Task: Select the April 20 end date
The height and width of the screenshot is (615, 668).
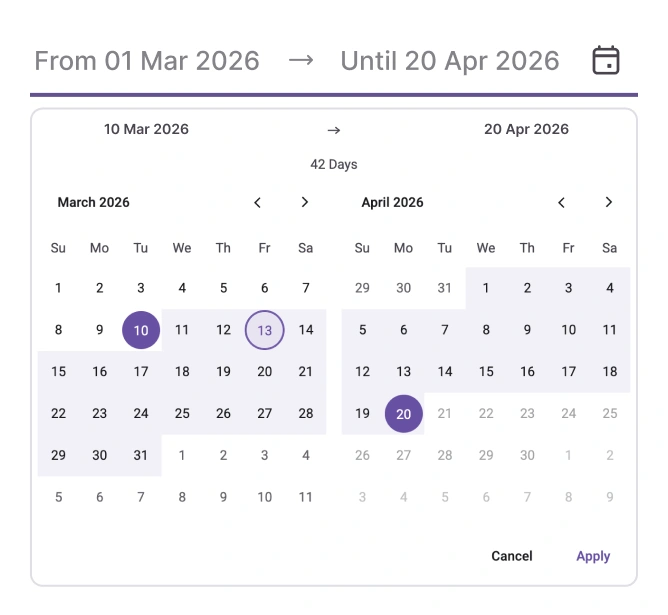Action: point(404,413)
